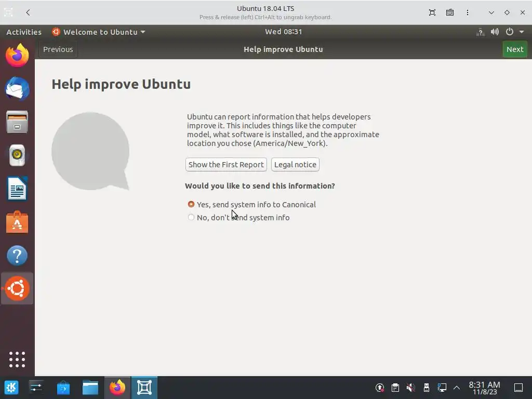
Task: Open the clipboard tray icon
Action: [x=395, y=388]
